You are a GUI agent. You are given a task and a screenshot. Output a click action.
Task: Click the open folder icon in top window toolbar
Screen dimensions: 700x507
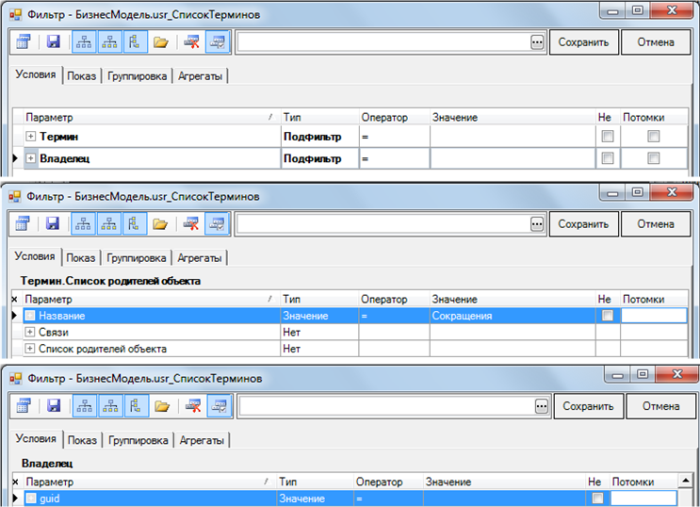pyautogui.click(x=159, y=42)
